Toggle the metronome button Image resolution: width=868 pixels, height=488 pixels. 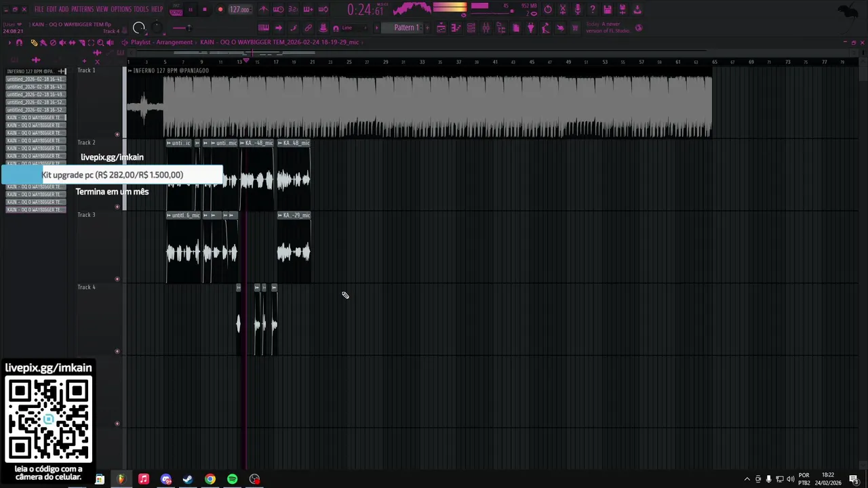[263, 9]
